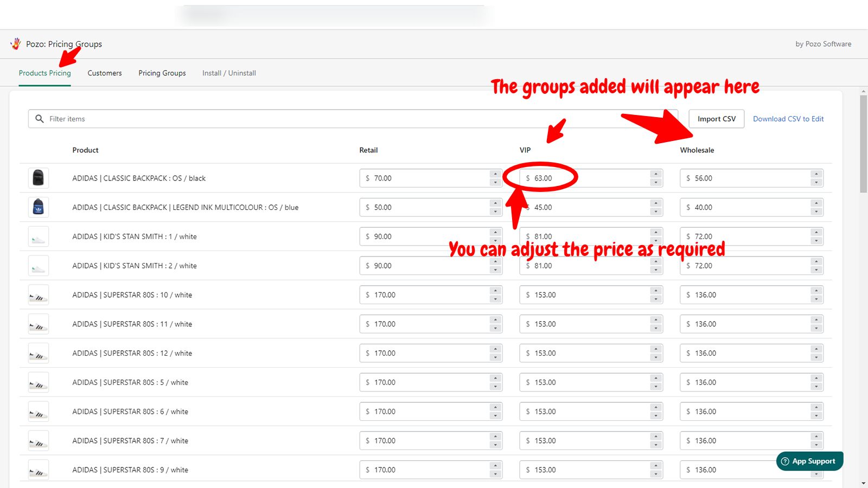Open the Pricing Groups tab
This screenshot has width=868, height=488.
[162, 73]
